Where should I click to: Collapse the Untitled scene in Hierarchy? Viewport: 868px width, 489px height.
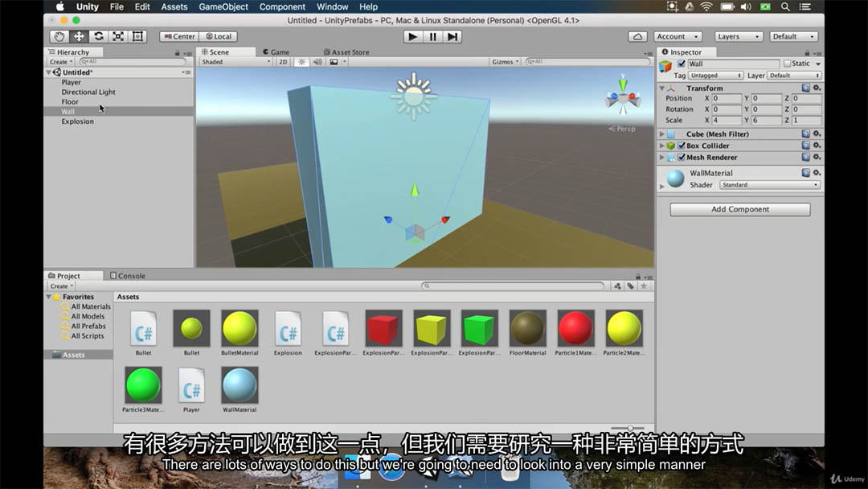point(49,72)
